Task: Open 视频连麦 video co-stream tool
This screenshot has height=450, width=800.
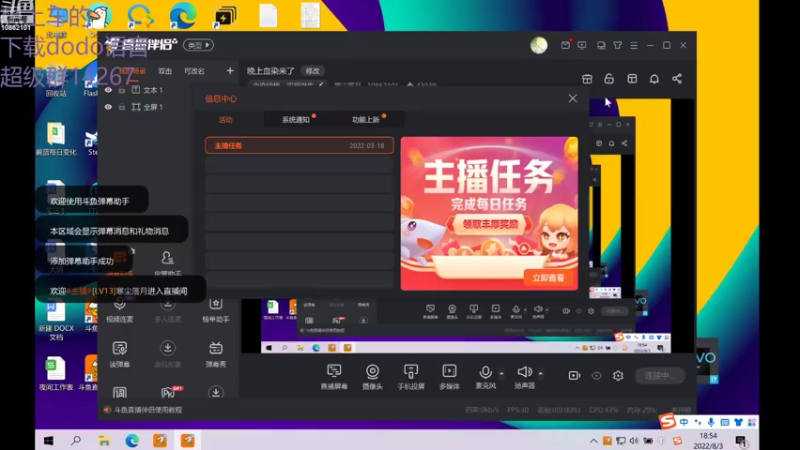Action: [x=119, y=309]
